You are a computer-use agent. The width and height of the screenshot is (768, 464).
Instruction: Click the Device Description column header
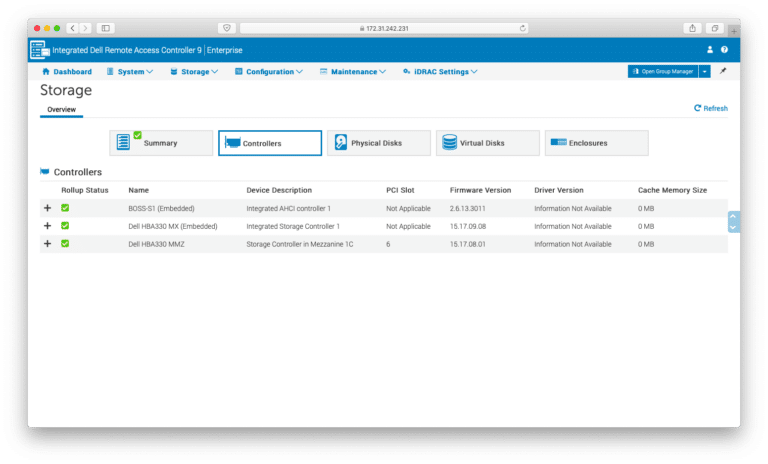[x=279, y=190]
